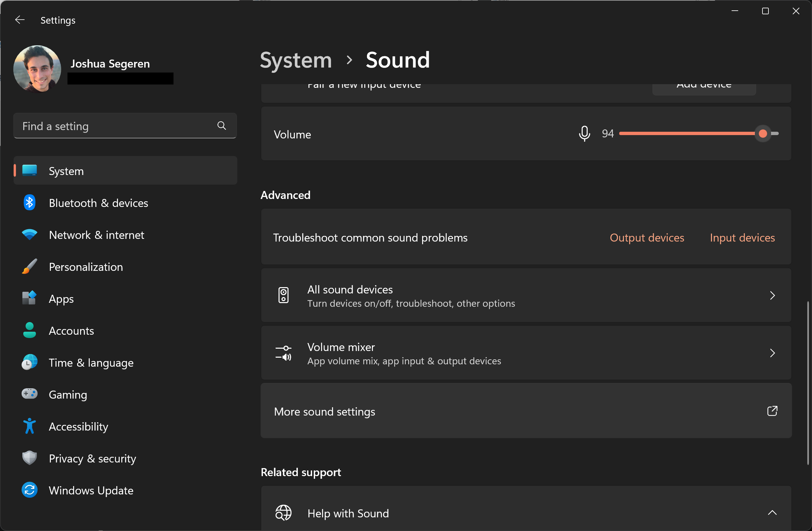The image size is (812, 531).
Task: Open More sound settings page
Action: pyautogui.click(x=525, y=411)
